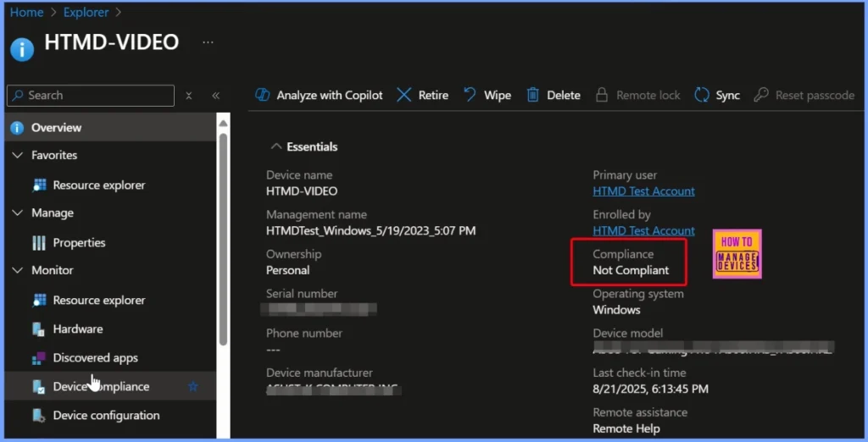868x442 pixels.
Task: Click the Remote lock padlock icon
Action: (x=602, y=95)
